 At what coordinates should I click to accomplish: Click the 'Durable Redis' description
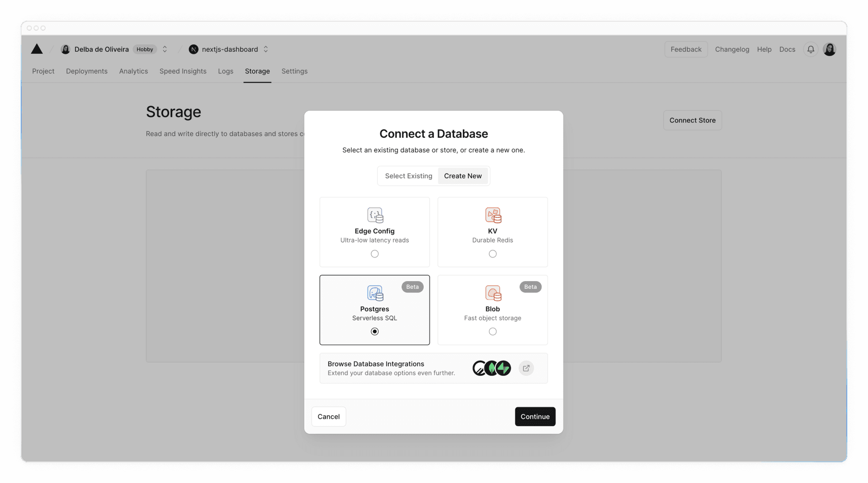coord(493,240)
